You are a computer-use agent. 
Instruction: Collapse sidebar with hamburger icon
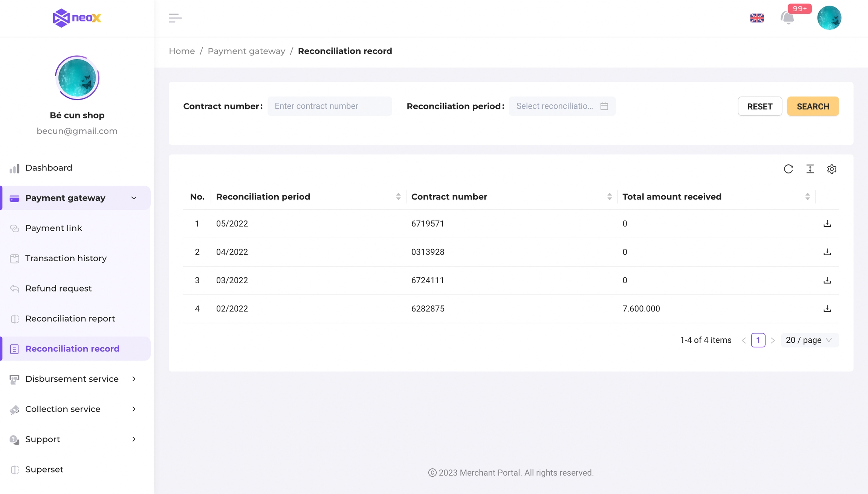(175, 18)
